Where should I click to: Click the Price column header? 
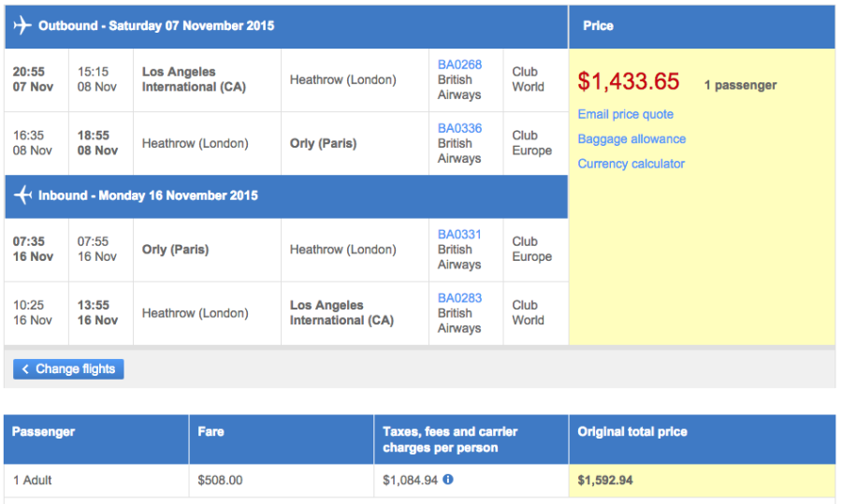click(x=598, y=26)
